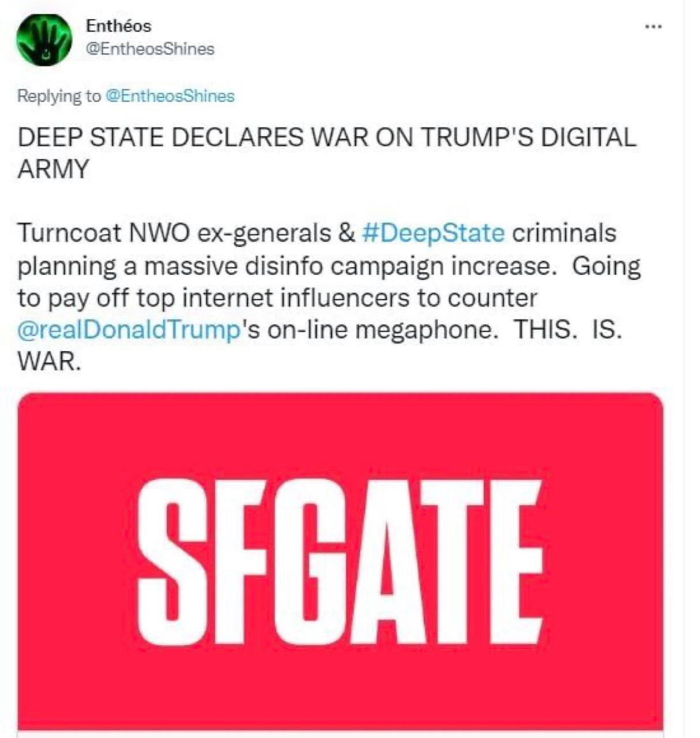Open the @EntheosShines handle under the name
Screen dimensions: 700x738
point(150,49)
